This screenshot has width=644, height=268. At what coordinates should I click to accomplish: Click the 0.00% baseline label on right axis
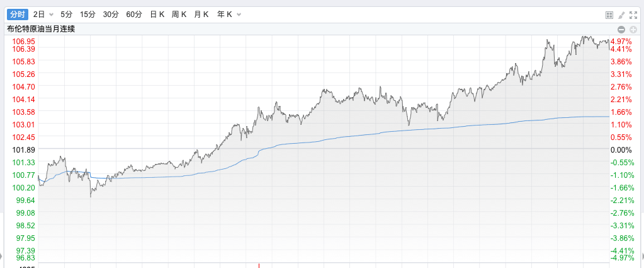click(x=621, y=150)
